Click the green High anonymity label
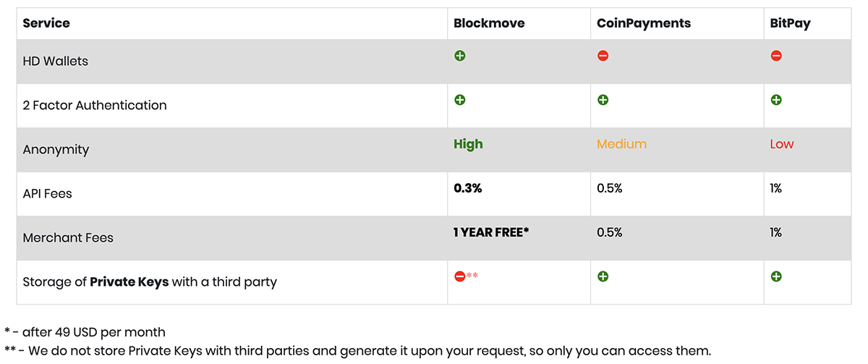The height and width of the screenshot is (364, 868). click(468, 144)
